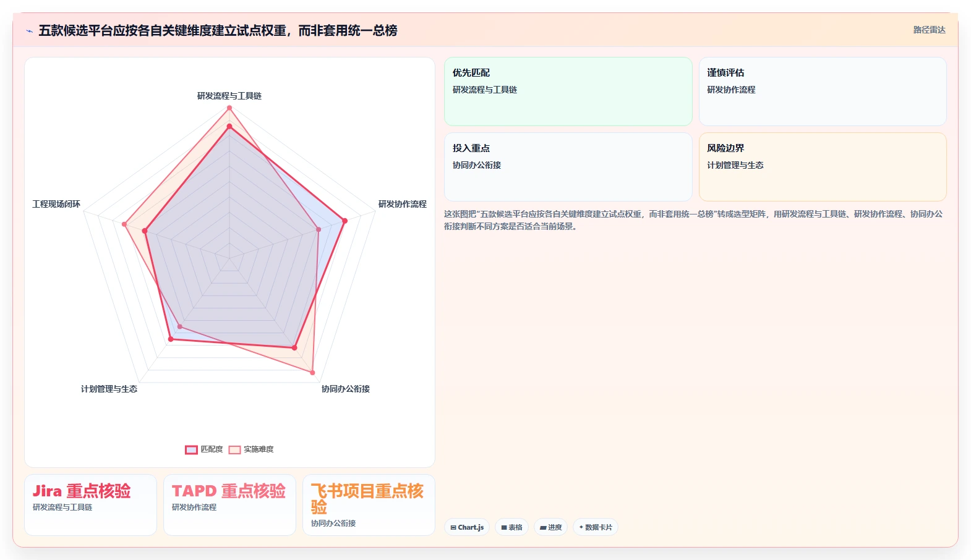Select the 实施难度 point on 工程现场闭环 axis

[124, 224]
